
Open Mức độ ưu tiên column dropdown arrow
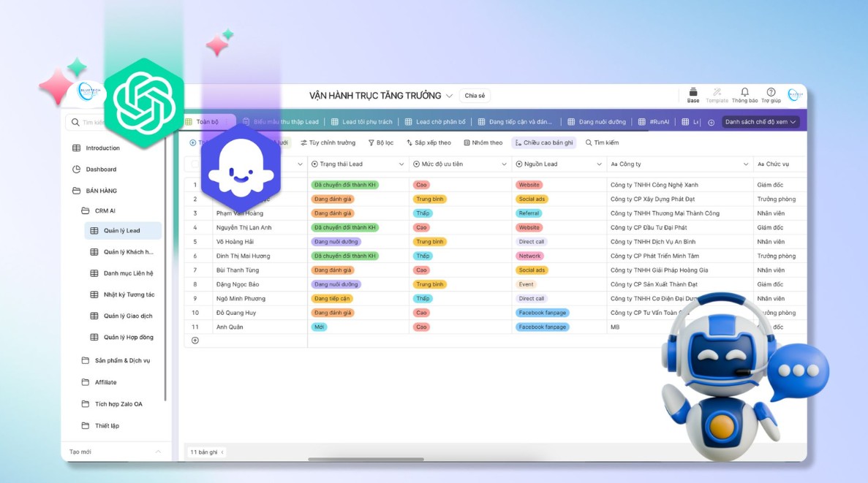(505, 164)
